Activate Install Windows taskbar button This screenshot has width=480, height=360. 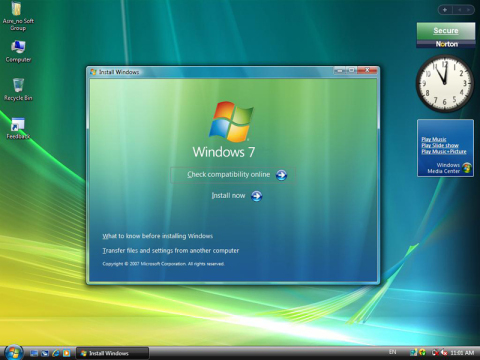(112, 353)
